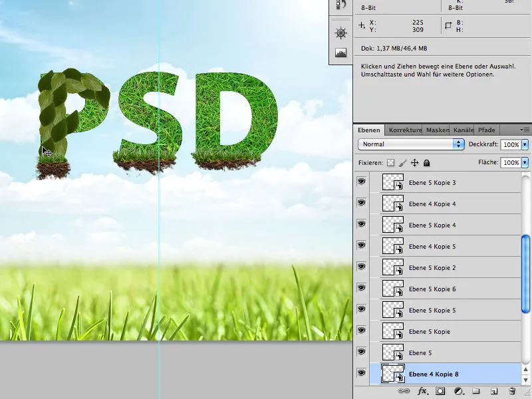Image resolution: width=532 pixels, height=399 pixels.
Task: Click the Fläche 100% value field
Action: click(x=511, y=162)
